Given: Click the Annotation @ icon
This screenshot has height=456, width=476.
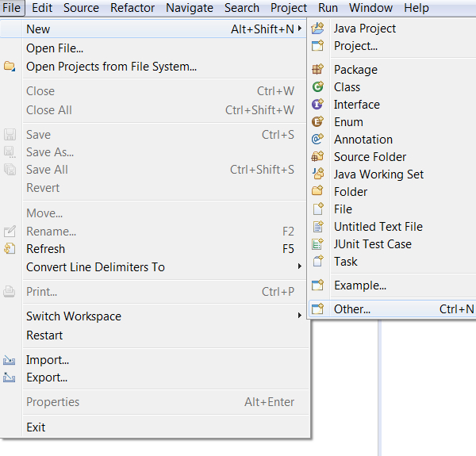Looking at the screenshot, I should tap(318, 140).
